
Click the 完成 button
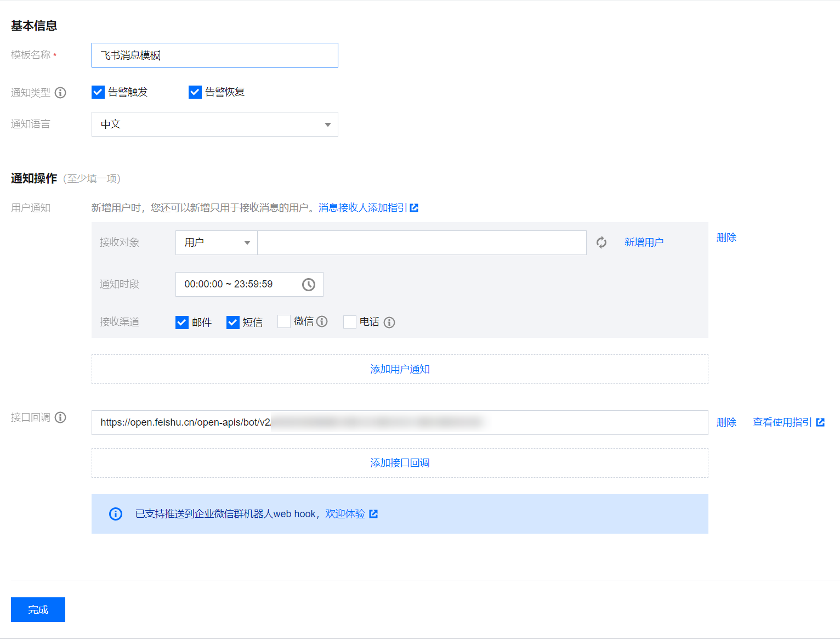pos(38,610)
